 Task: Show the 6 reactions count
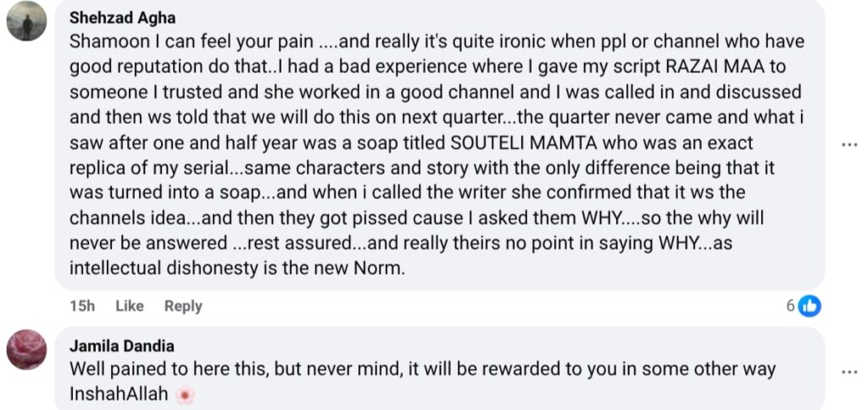pos(790,306)
